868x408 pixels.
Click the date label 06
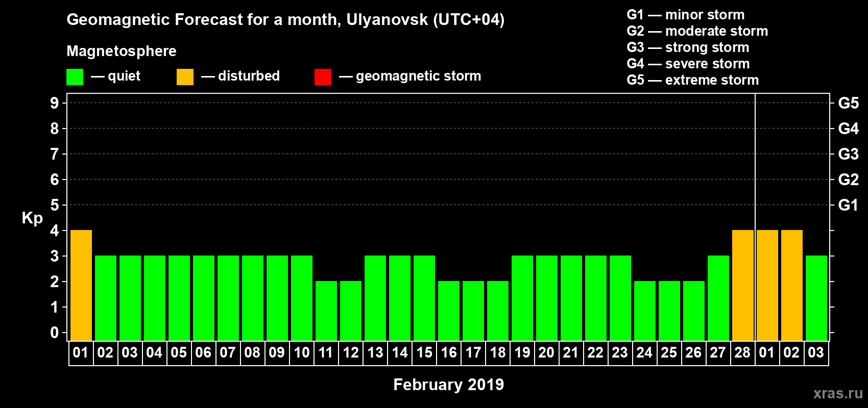(x=203, y=353)
